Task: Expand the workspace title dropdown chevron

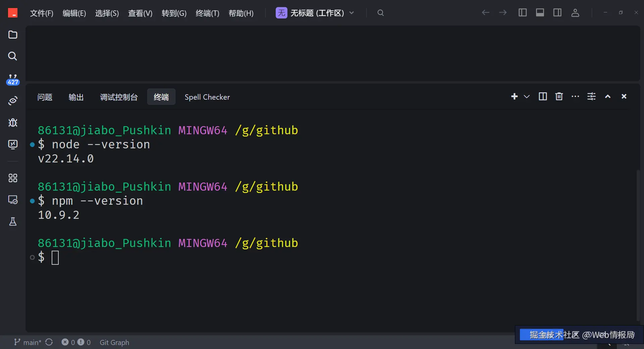Action: (352, 13)
